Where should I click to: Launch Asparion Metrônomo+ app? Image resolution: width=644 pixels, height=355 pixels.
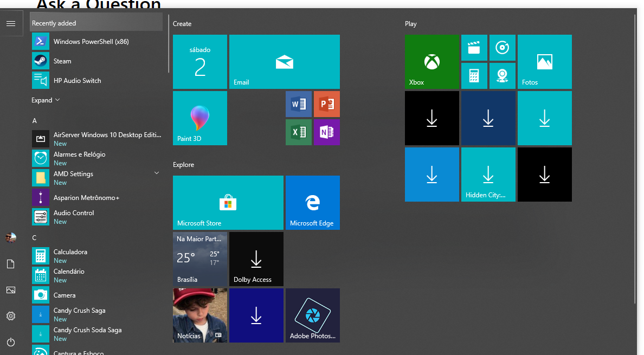click(x=97, y=197)
